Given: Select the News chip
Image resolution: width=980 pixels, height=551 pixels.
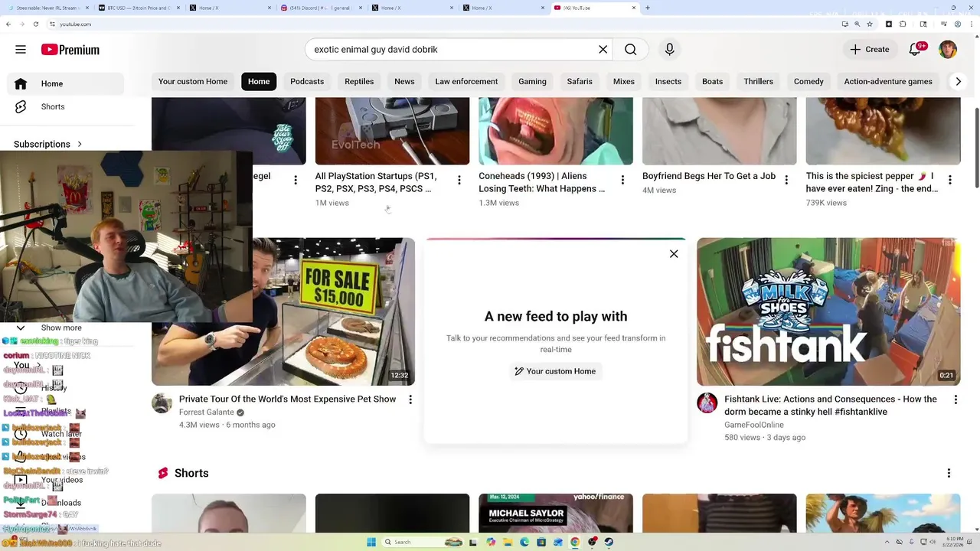Looking at the screenshot, I should (x=404, y=81).
